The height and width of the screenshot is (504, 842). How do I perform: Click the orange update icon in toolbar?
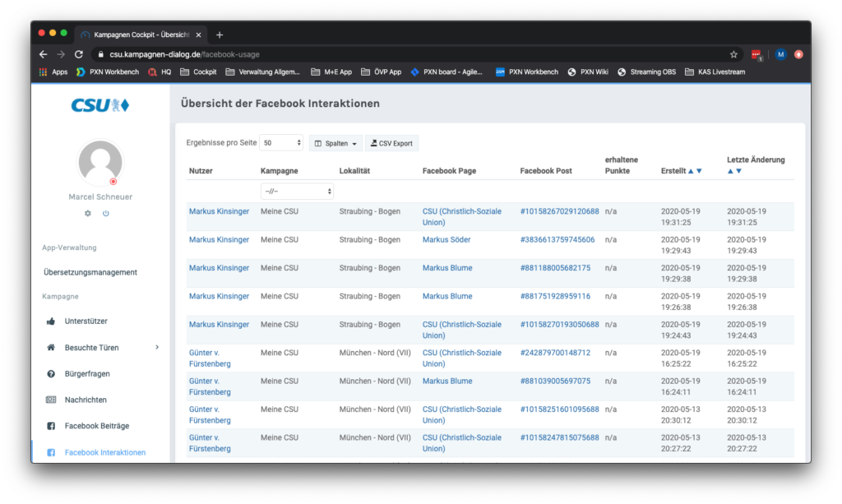pos(798,54)
